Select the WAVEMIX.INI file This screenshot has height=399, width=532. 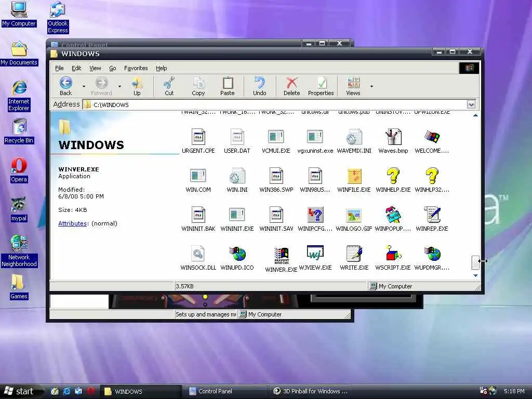(354, 141)
